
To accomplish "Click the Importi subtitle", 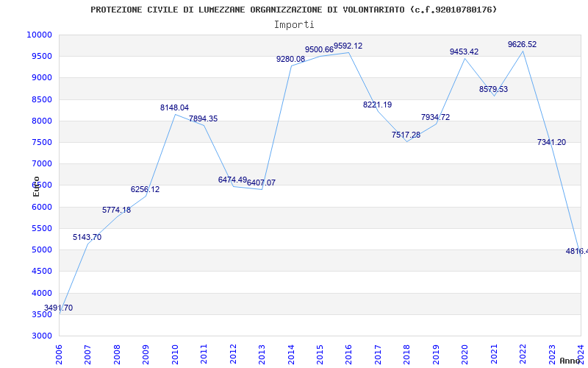I will [294, 25].
